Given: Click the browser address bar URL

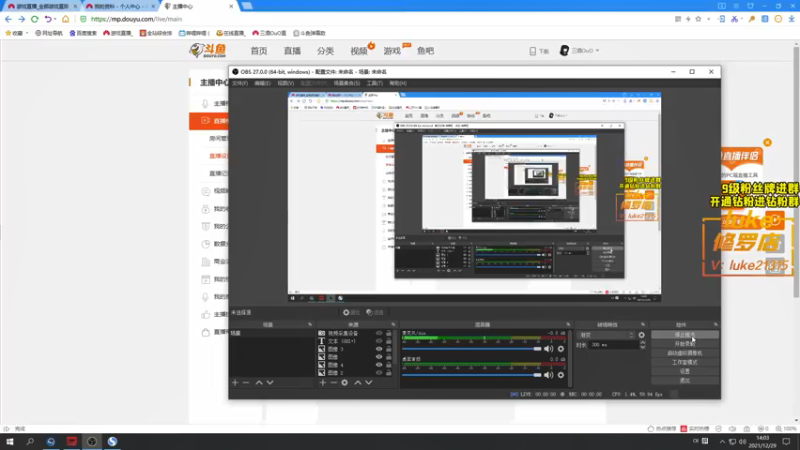Looking at the screenshot, I should 136,19.
